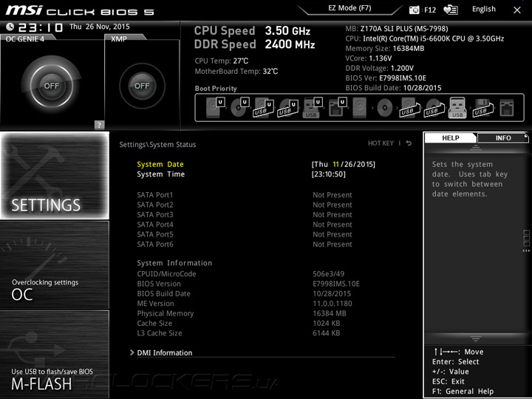532x399 pixels.
Task: Select the USB floppy boot icon
Action: [x=482, y=108]
